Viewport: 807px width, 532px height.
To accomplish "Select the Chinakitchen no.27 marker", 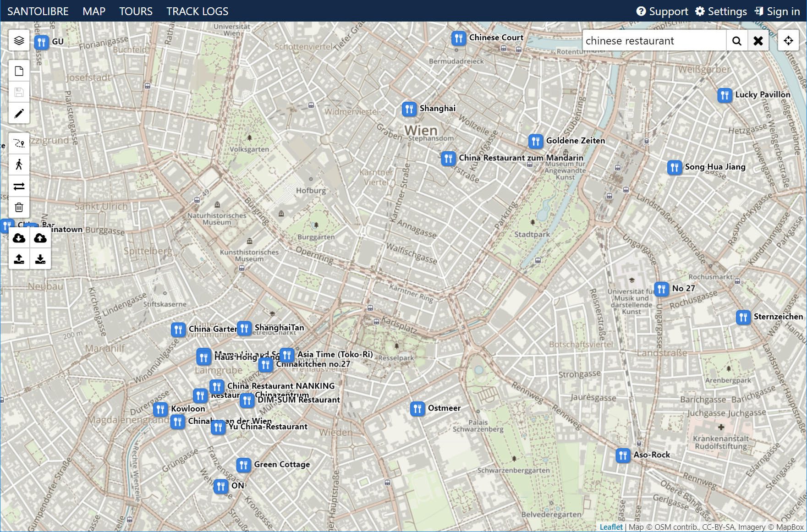I will tap(266, 365).
